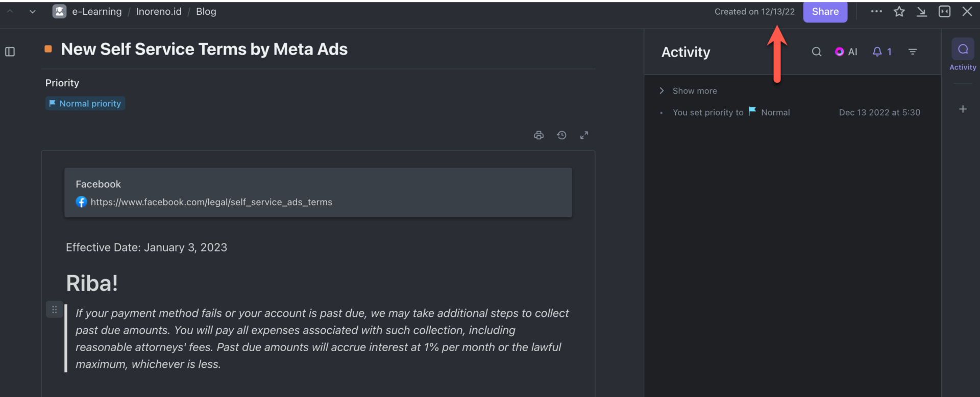Open the AI assistant in Activity
The height and width of the screenshot is (397, 980).
click(846, 52)
